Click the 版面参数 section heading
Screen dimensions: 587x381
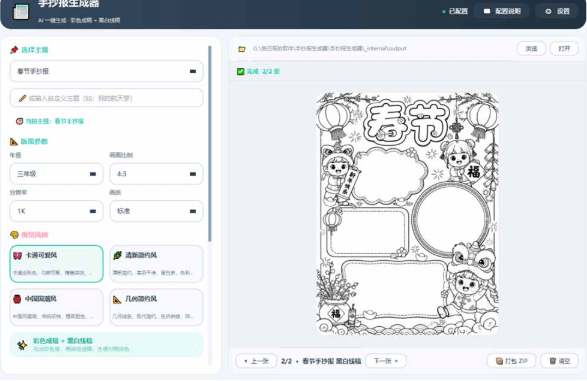[x=34, y=141]
